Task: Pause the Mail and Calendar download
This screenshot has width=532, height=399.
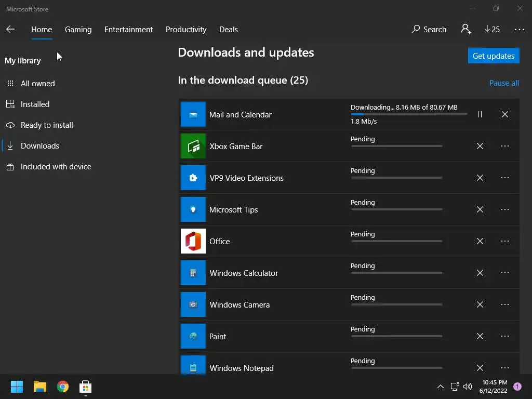Action: tap(480, 114)
